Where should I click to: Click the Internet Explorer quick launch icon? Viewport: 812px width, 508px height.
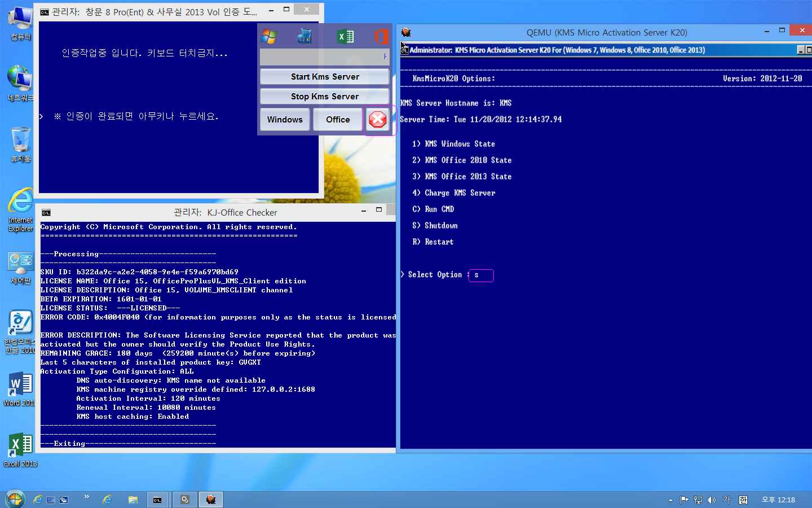38,500
